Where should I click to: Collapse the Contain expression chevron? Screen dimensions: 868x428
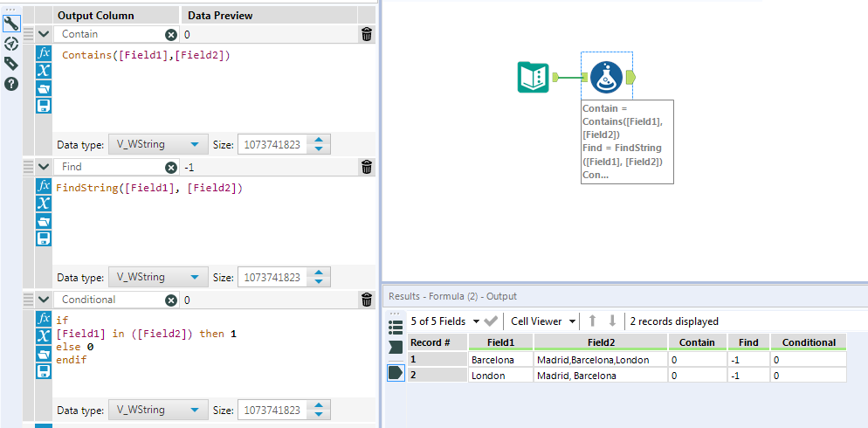[x=44, y=34]
